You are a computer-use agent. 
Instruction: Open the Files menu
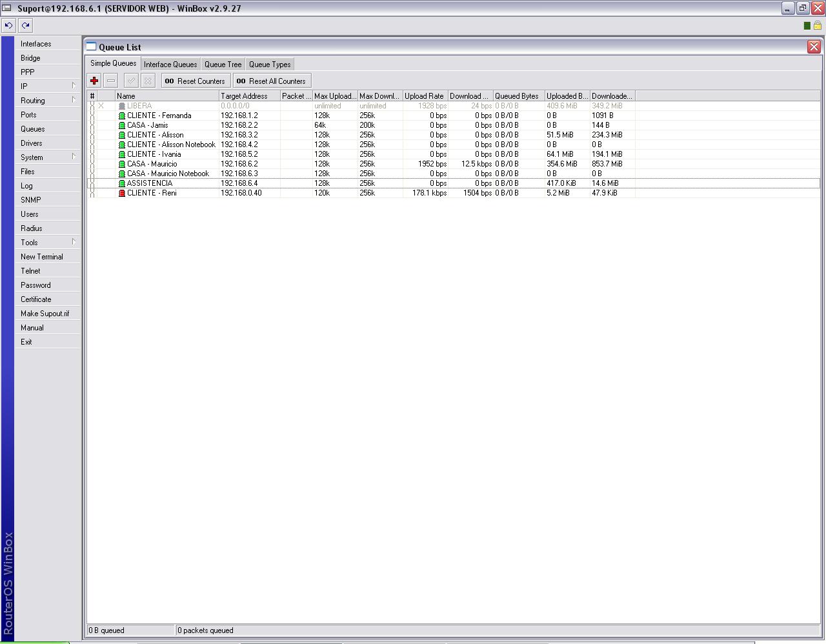tap(48, 172)
